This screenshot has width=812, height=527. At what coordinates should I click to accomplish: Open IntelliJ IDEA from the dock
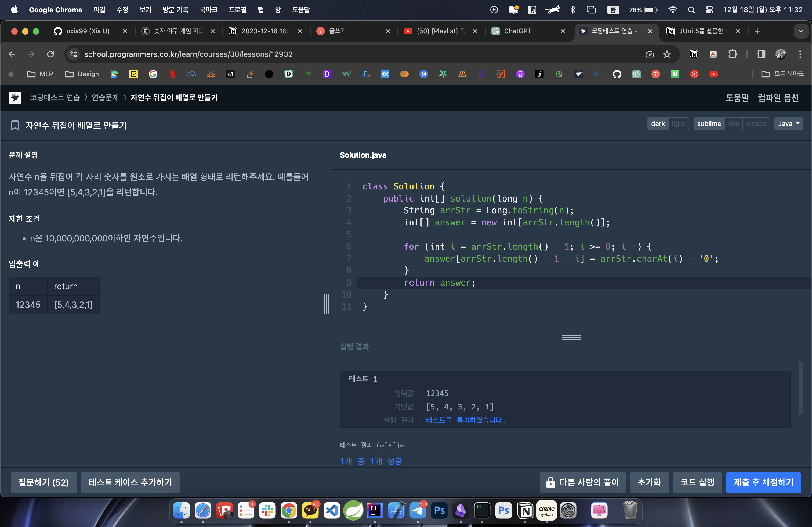pyautogui.click(x=374, y=510)
